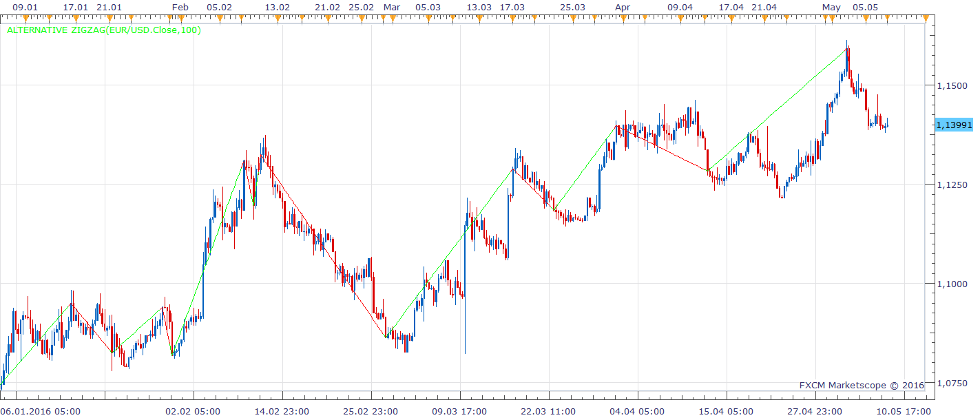The image size is (980, 420).
Task: Select the 22.03 11:00 time label
Action: tap(549, 411)
